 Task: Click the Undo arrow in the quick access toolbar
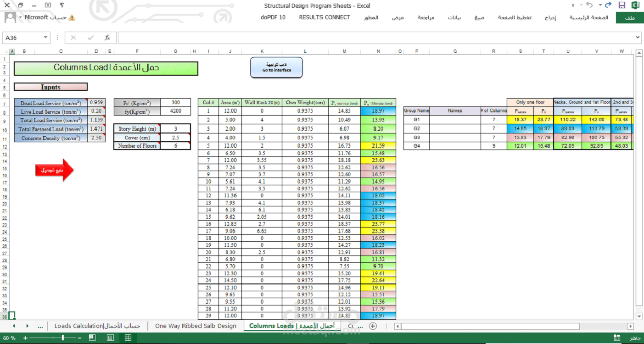(x=590, y=5)
